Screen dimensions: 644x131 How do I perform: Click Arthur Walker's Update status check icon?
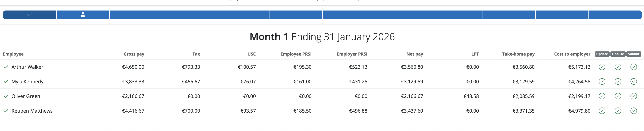602,67
